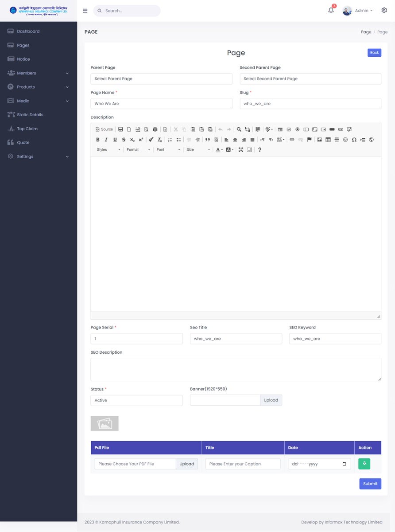This screenshot has height=532, width=395.
Task: Select the Insert Table icon
Action: (328, 139)
